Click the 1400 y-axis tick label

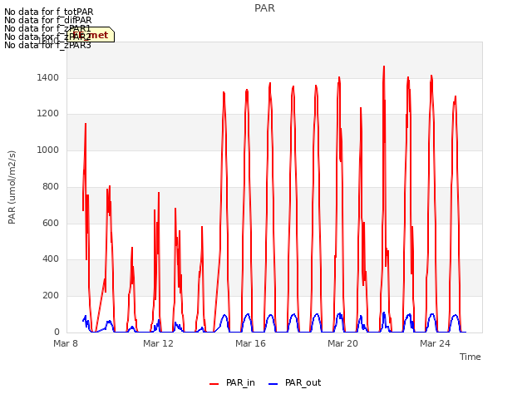coord(48,77)
